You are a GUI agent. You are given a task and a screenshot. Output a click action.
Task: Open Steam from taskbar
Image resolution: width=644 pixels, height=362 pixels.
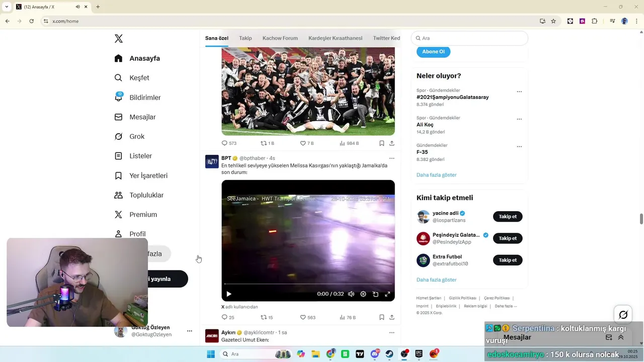click(x=389, y=354)
